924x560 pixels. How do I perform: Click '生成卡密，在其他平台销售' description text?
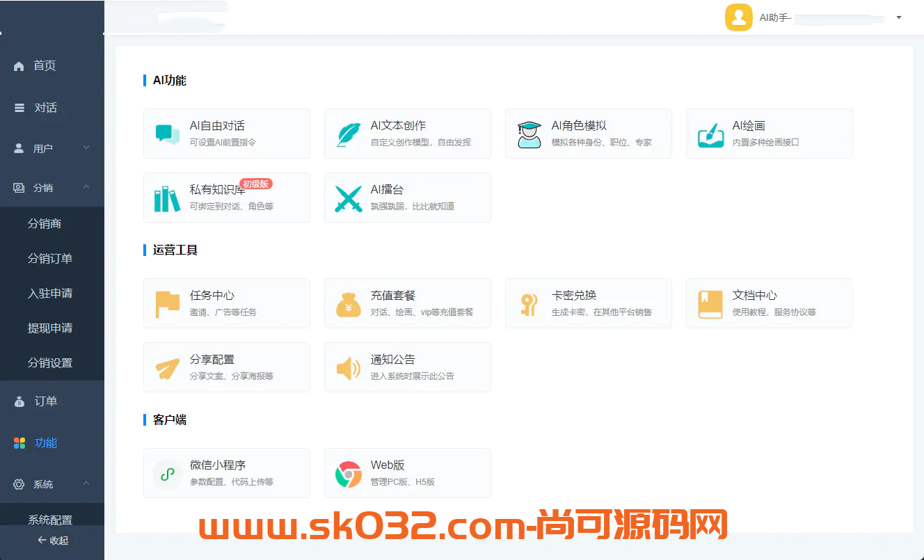coord(602,312)
